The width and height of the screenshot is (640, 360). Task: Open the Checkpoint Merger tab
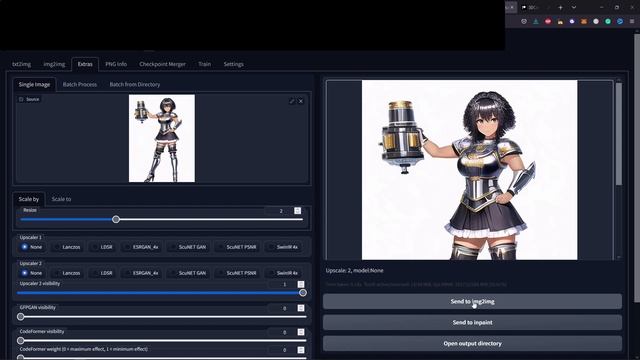tap(162, 64)
